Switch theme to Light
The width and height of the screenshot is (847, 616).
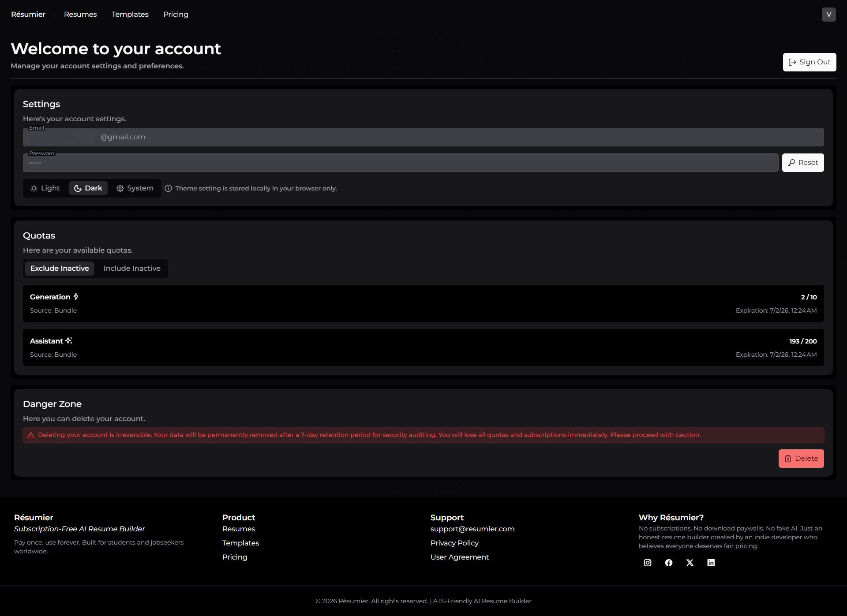coord(45,188)
